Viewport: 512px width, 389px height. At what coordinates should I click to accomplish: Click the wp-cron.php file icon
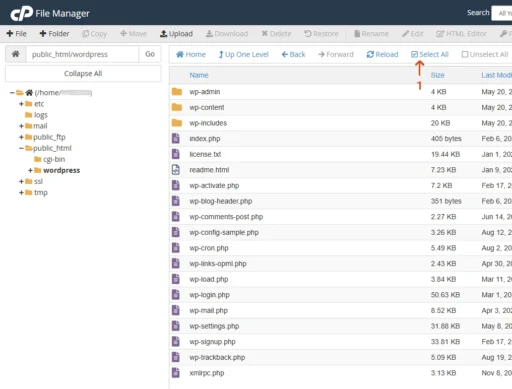click(x=176, y=248)
